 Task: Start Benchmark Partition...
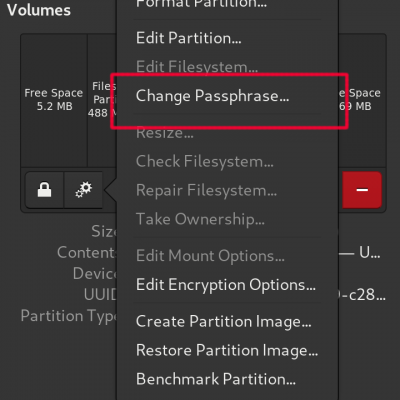(x=216, y=379)
